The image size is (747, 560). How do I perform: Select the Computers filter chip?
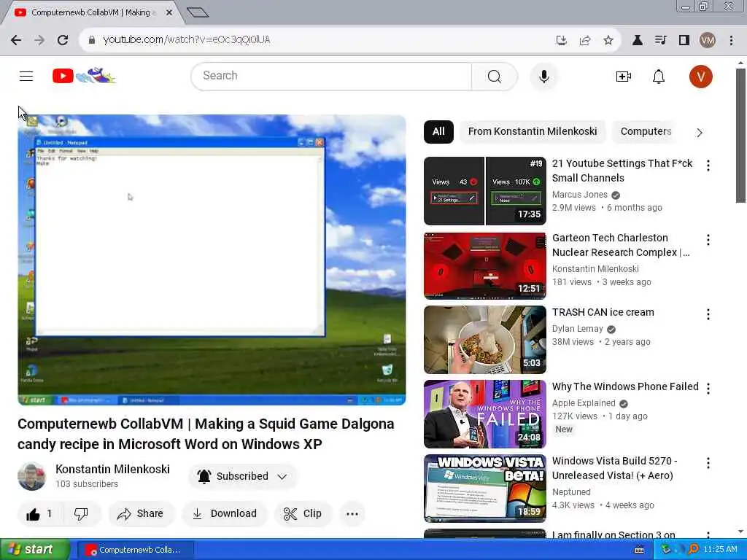tap(646, 132)
